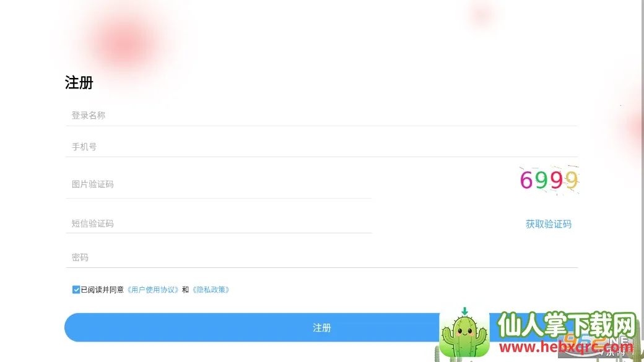Focus the 密码 password field

(x=321, y=257)
